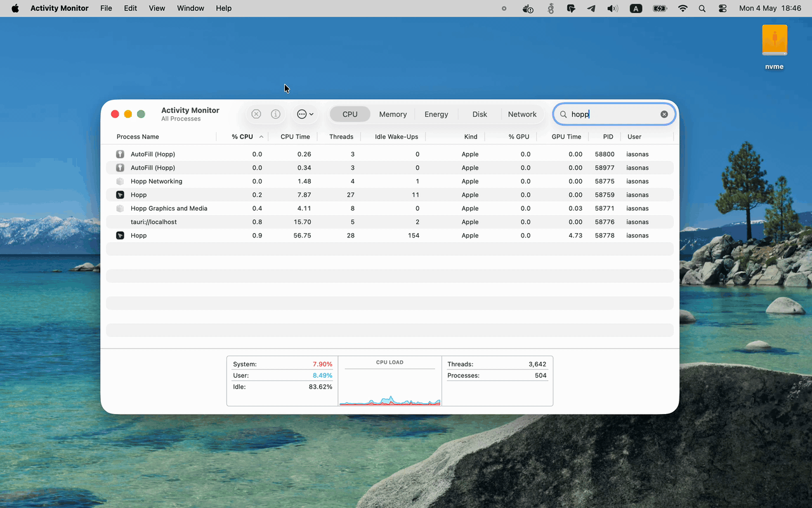Open the volume control in menu bar
Screen dimensions: 812x508
pyautogui.click(x=612, y=8)
